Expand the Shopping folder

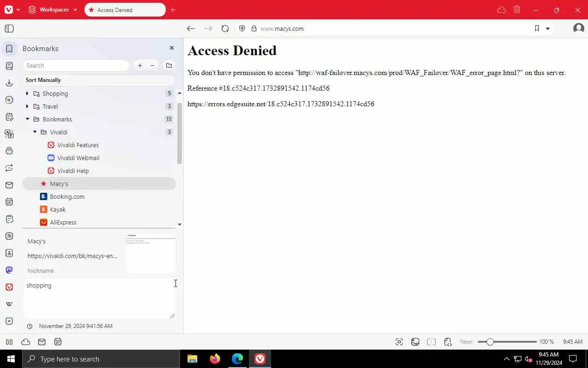coord(27,93)
